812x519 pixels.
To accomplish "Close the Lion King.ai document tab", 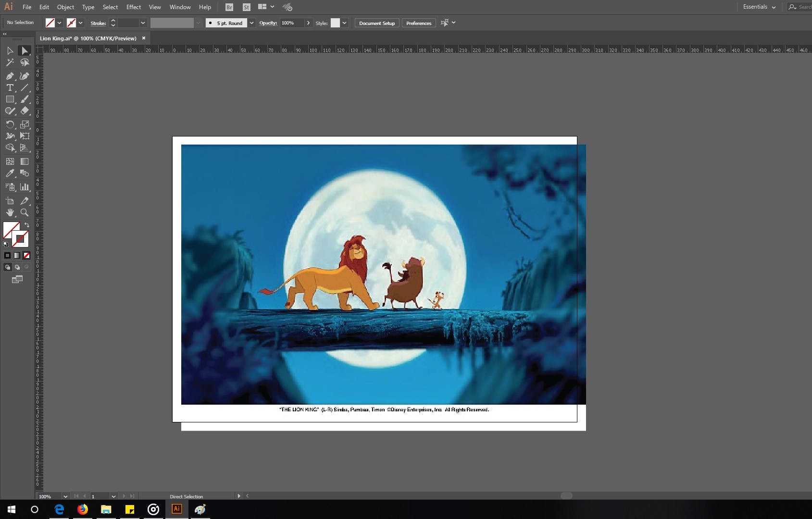I will (x=143, y=38).
